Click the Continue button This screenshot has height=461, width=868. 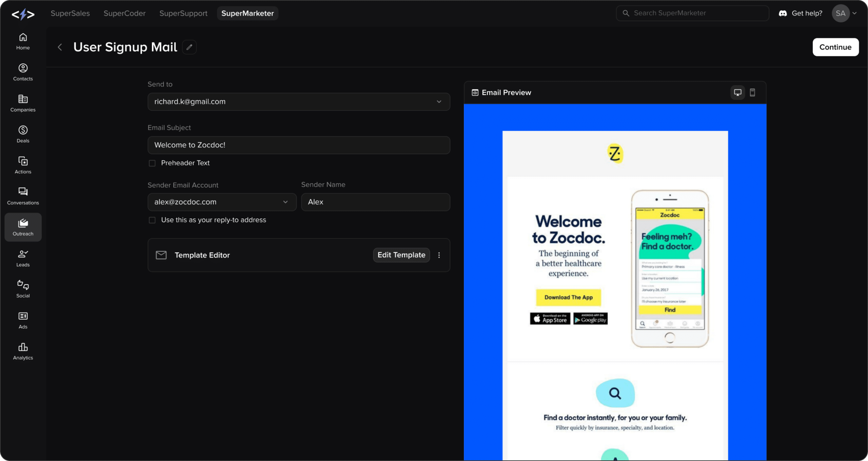835,47
